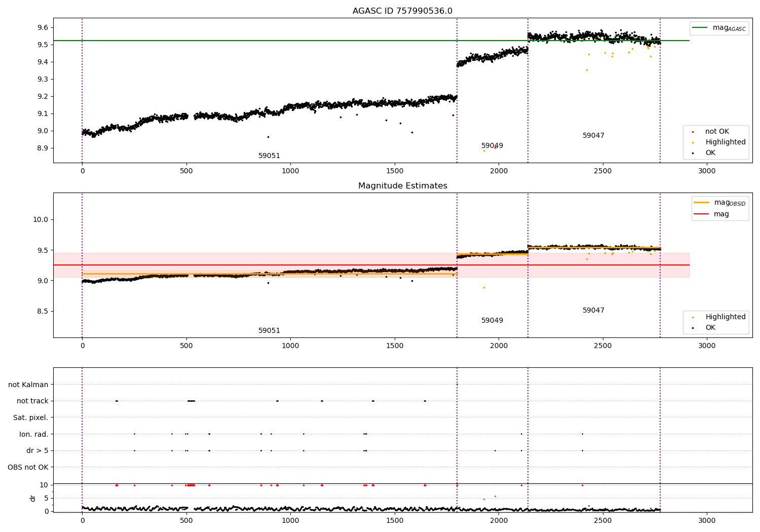Click the rotated "dr" axis label

pos(33,498)
